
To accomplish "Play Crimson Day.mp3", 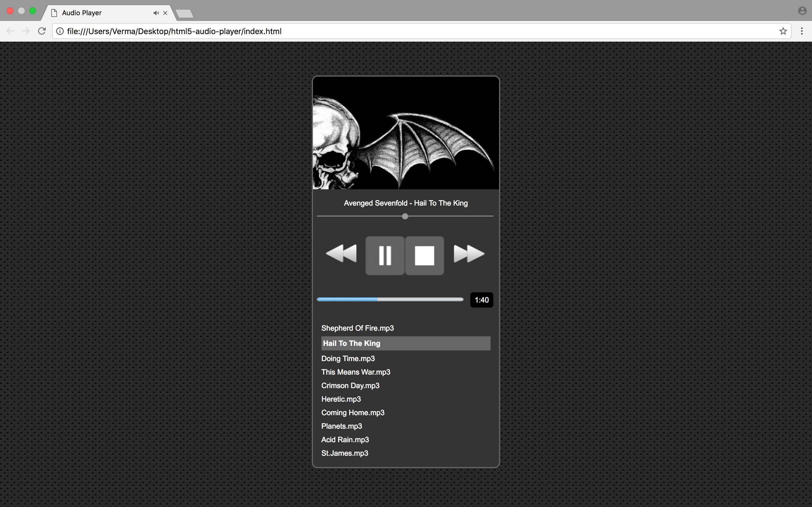I will point(350,386).
